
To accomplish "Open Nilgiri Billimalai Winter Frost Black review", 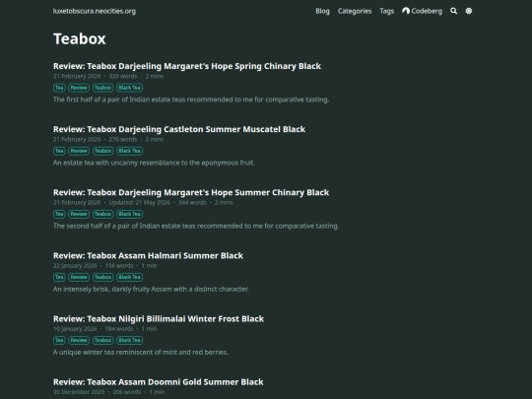I will (159, 319).
